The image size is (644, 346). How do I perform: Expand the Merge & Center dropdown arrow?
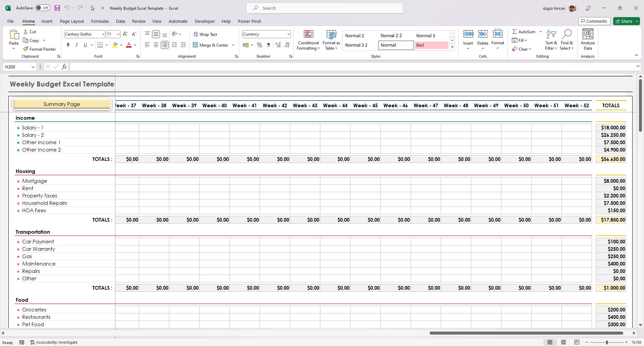(x=233, y=45)
